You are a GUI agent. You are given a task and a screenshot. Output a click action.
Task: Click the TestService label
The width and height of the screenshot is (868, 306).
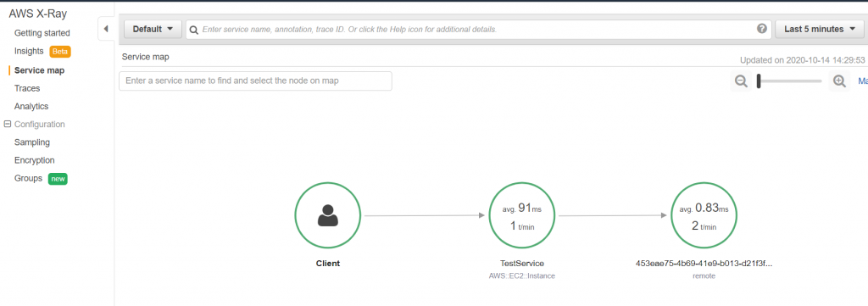(x=522, y=264)
